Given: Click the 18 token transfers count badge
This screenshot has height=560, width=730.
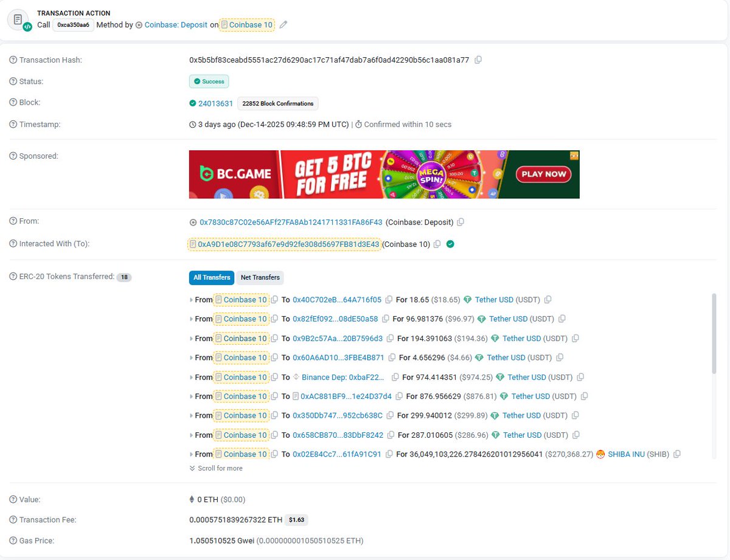Looking at the screenshot, I should [124, 277].
